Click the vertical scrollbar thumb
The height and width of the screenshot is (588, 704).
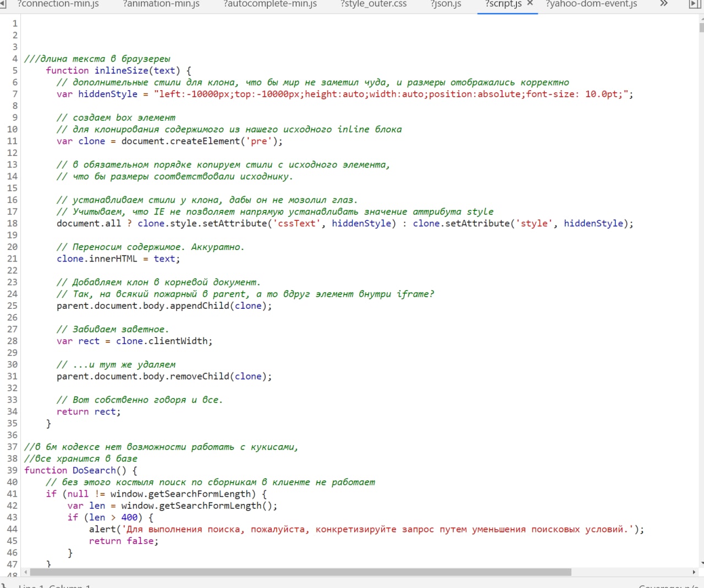(701, 27)
